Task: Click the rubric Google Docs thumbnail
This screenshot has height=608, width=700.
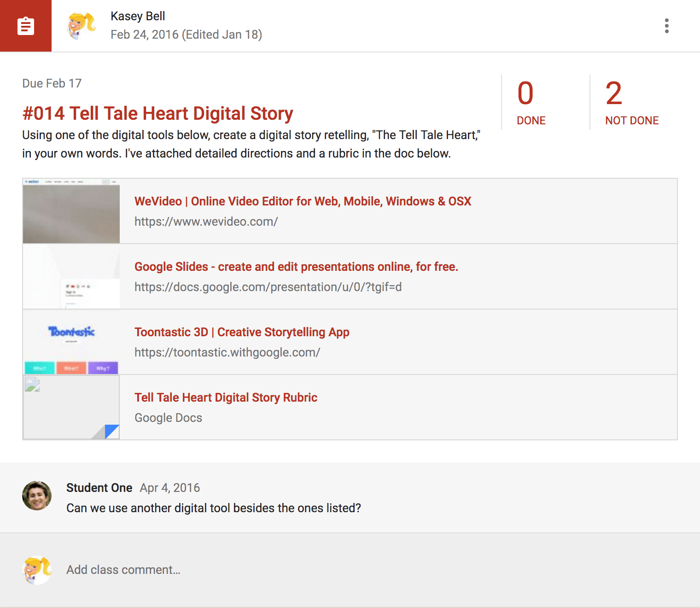Action: (x=71, y=407)
